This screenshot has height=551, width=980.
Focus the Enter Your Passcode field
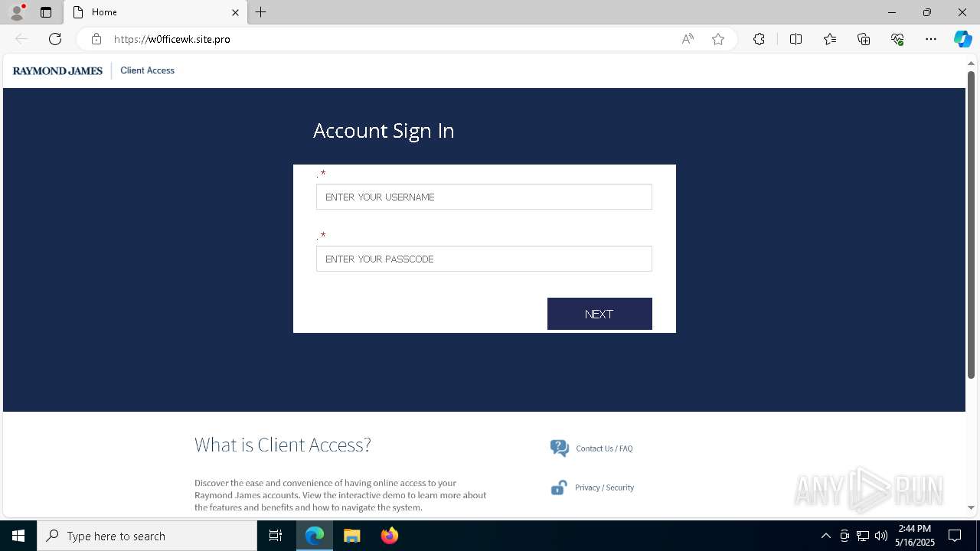point(484,259)
